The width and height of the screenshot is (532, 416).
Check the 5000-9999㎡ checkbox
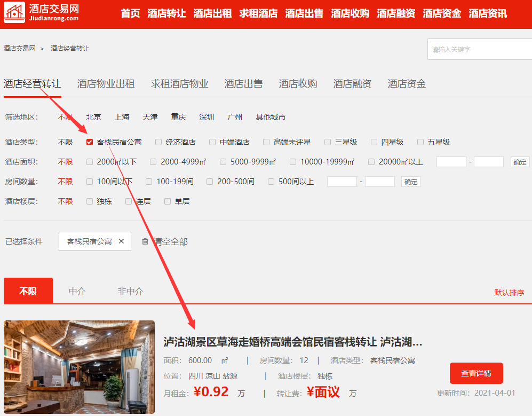pyautogui.click(x=223, y=162)
